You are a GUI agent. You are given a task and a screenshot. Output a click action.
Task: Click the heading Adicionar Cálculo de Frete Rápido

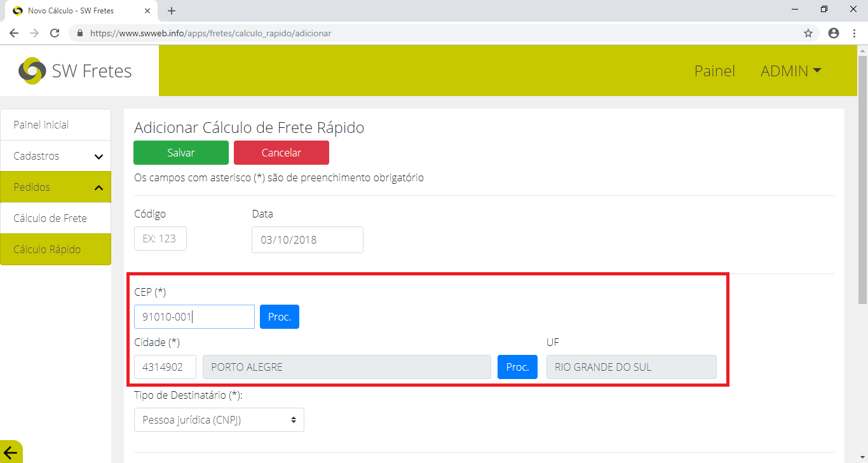[249, 127]
